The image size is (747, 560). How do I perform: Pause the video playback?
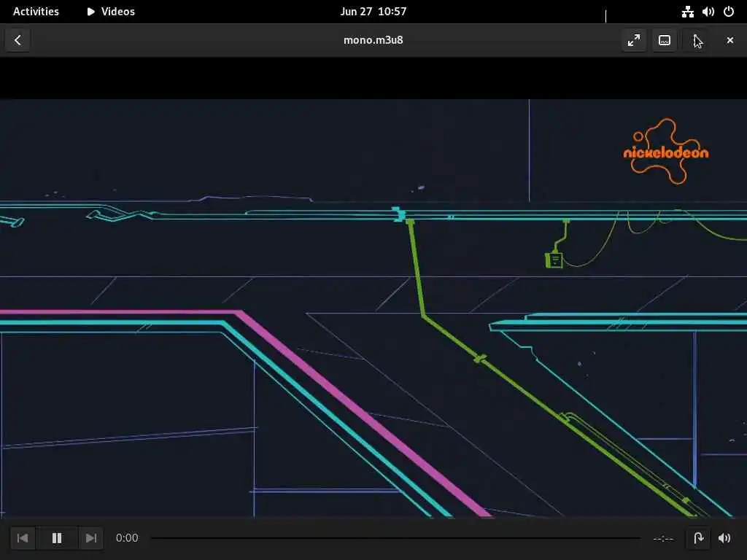57,538
